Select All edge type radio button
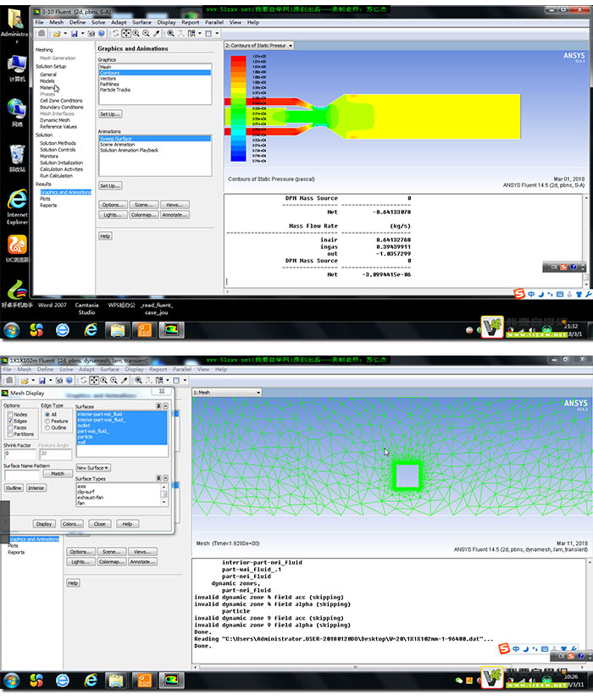This screenshot has width=593, height=700. (x=47, y=415)
